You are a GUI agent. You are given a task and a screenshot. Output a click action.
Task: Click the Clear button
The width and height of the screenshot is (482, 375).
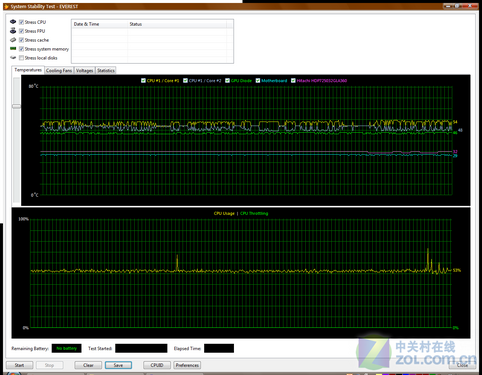(x=88, y=365)
